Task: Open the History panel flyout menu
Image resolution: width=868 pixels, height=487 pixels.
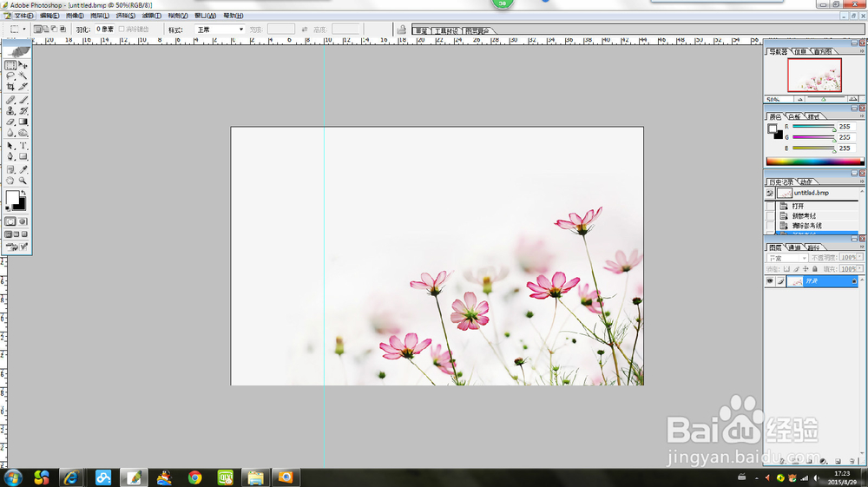Action: click(861, 181)
